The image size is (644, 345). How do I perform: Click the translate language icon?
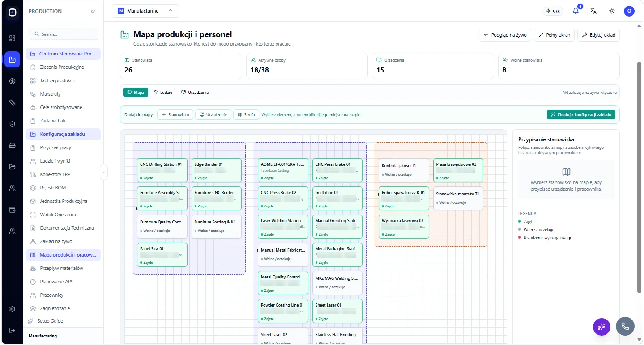click(594, 11)
